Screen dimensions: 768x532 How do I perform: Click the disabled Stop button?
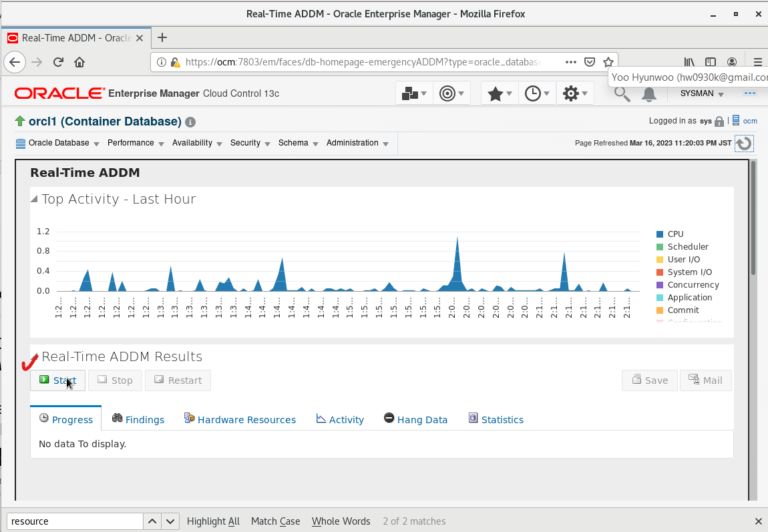pos(115,380)
